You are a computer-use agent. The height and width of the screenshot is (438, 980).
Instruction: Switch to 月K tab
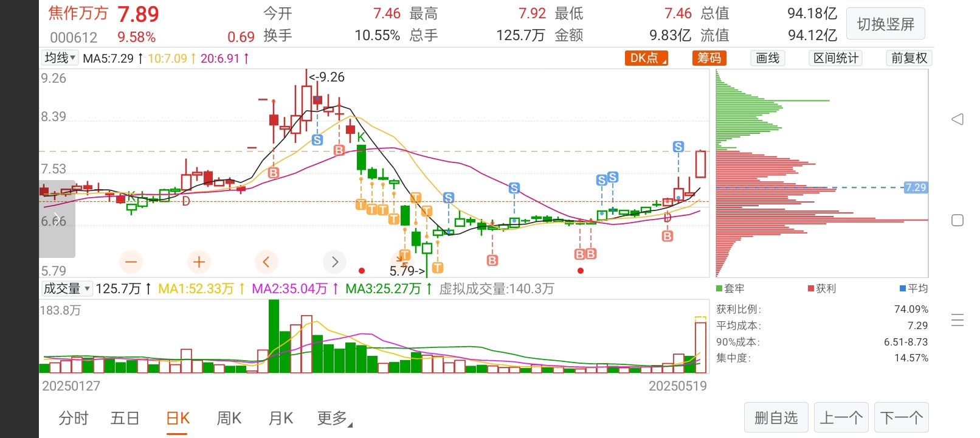(281, 419)
